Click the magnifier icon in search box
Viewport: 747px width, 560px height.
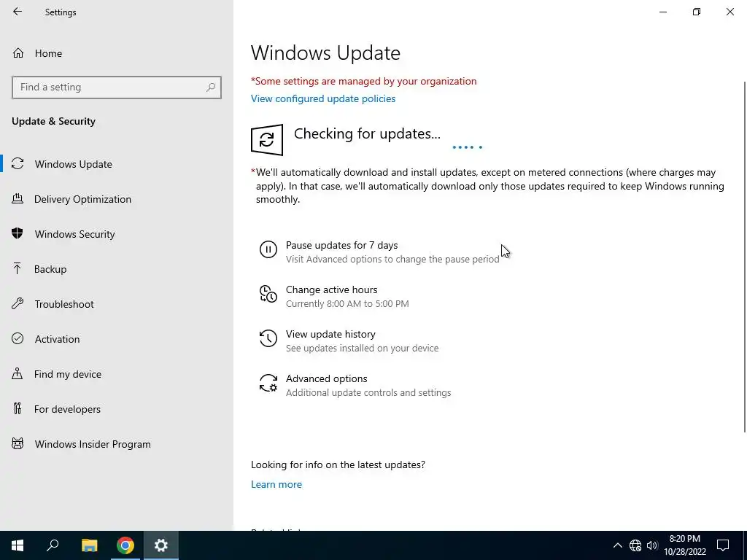pyautogui.click(x=211, y=87)
